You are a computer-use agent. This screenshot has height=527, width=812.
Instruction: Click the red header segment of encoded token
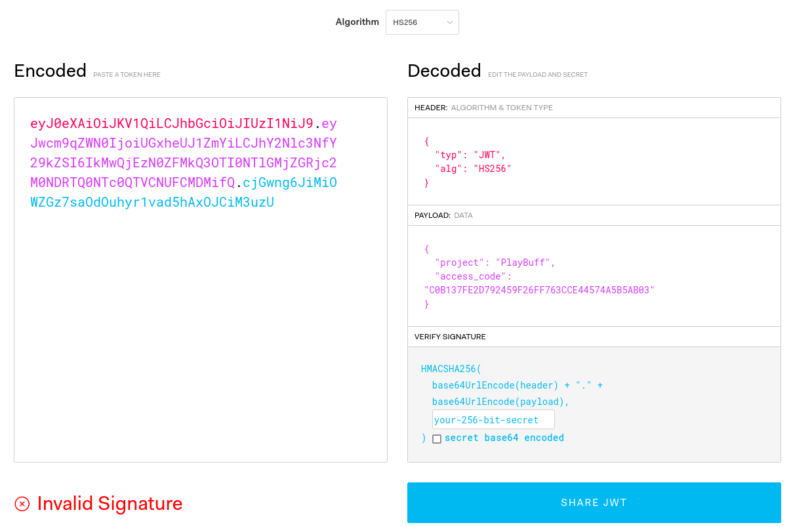pos(172,123)
